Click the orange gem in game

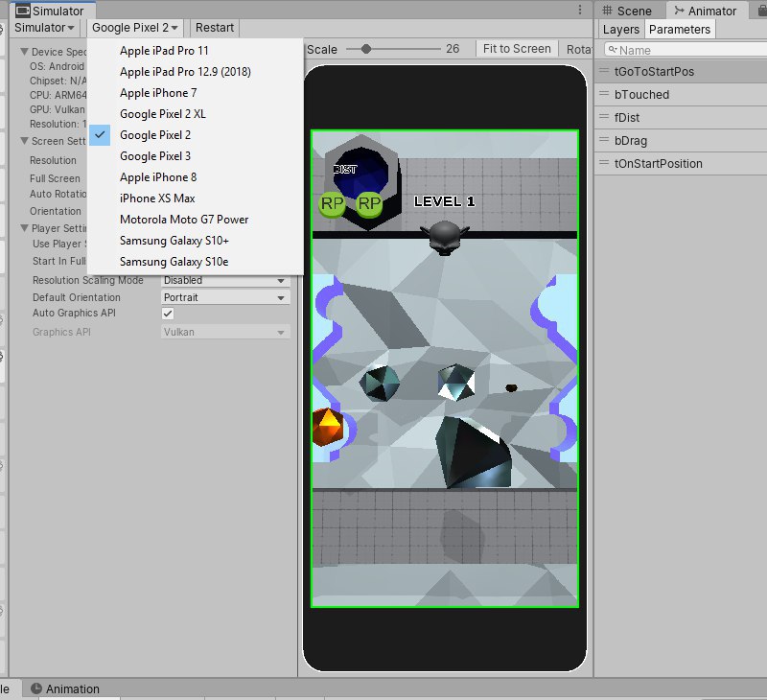[x=327, y=428]
